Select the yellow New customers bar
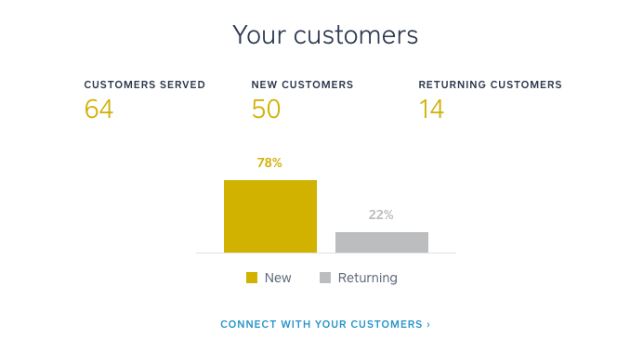 click(270, 216)
